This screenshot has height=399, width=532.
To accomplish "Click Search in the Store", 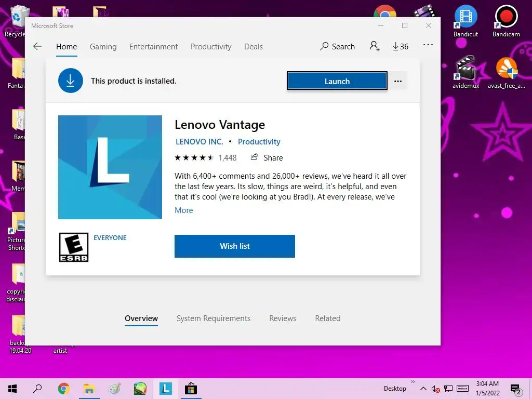I will pos(337,46).
